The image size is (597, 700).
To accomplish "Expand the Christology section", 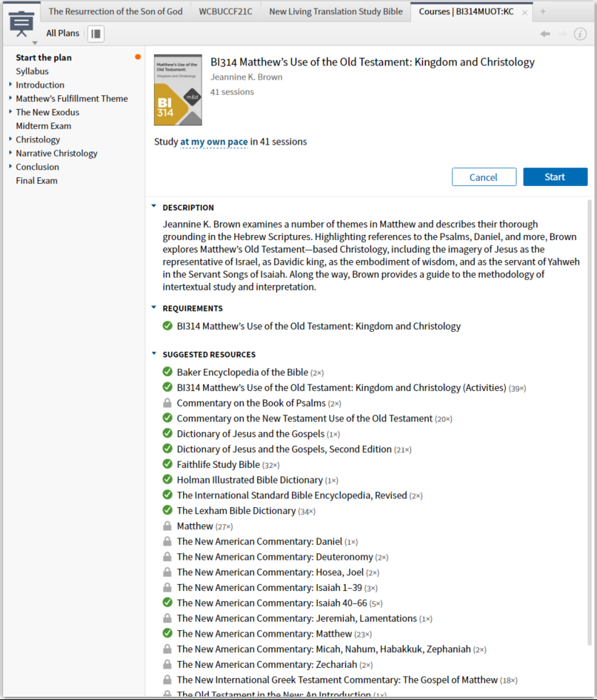I will point(10,140).
